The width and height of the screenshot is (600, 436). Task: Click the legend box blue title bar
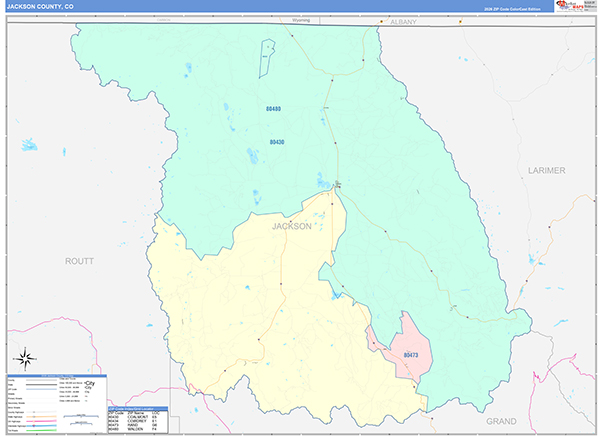[x=57, y=376]
